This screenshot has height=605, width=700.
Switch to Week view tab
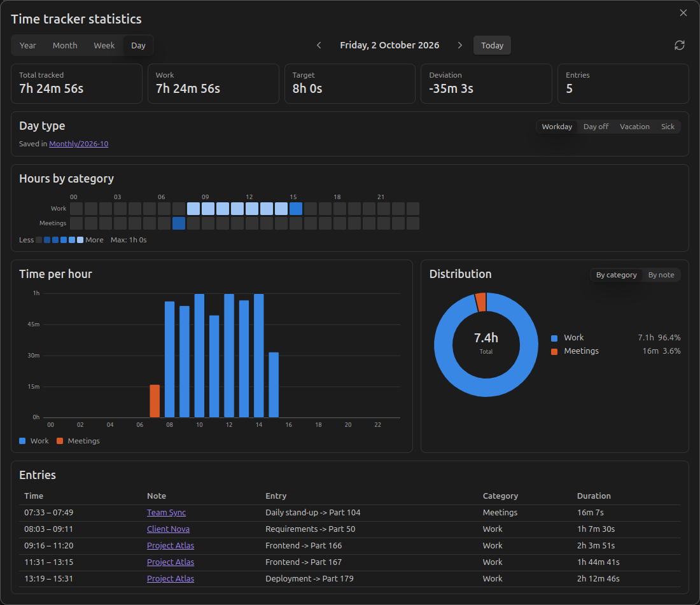pos(104,46)
